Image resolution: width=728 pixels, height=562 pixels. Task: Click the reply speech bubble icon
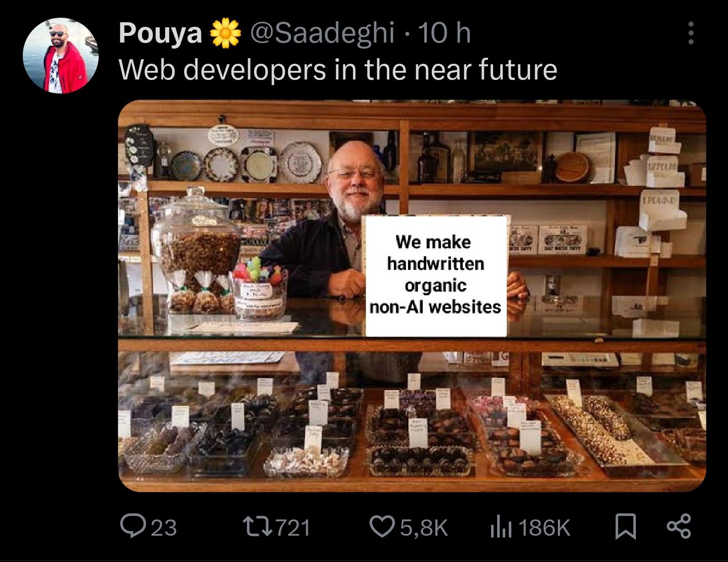point(132,527)
